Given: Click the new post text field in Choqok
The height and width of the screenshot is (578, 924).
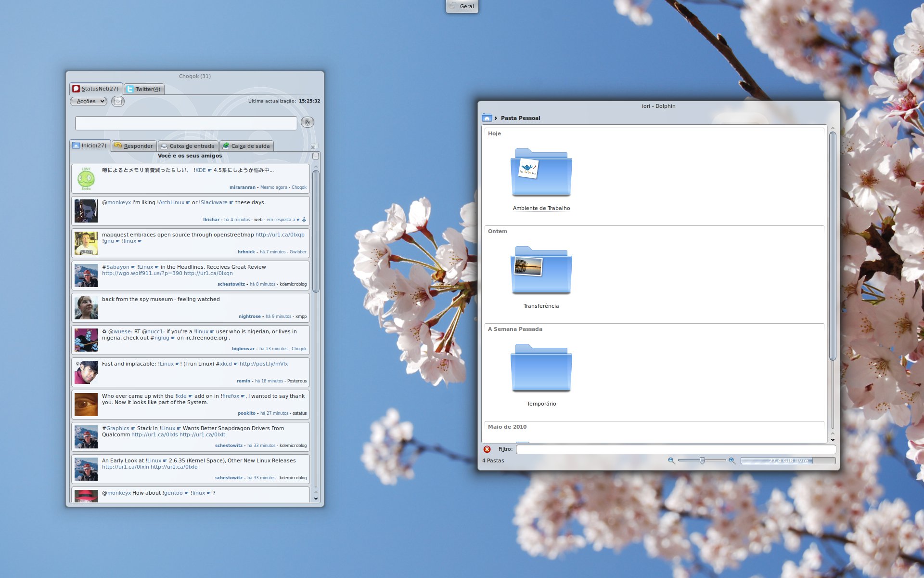Looking at the screenshot, I should tap(186, 123).
